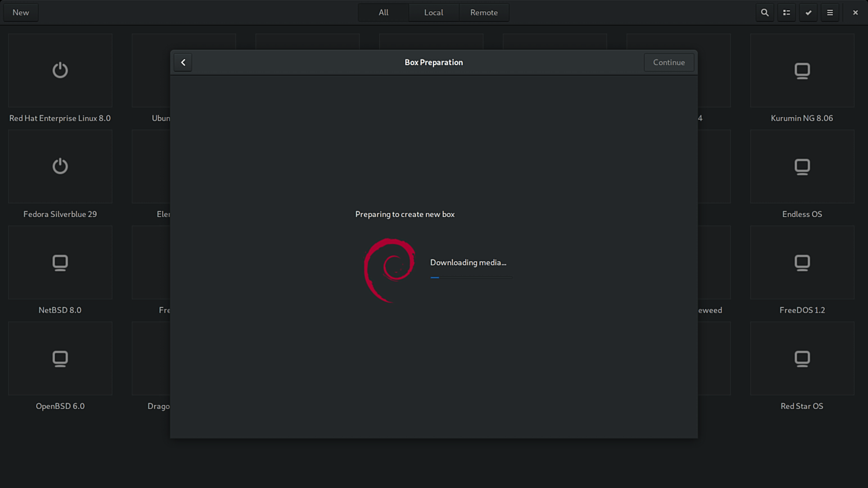Switch to the All tab
This screenshot has height=488, width=868.
[383, 13]
